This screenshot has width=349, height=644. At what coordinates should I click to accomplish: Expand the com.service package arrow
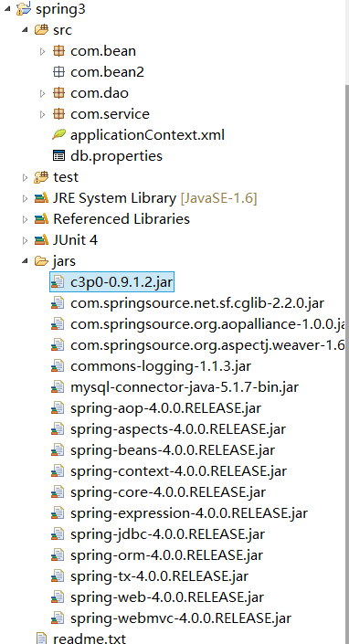click(x=42, y=114)
